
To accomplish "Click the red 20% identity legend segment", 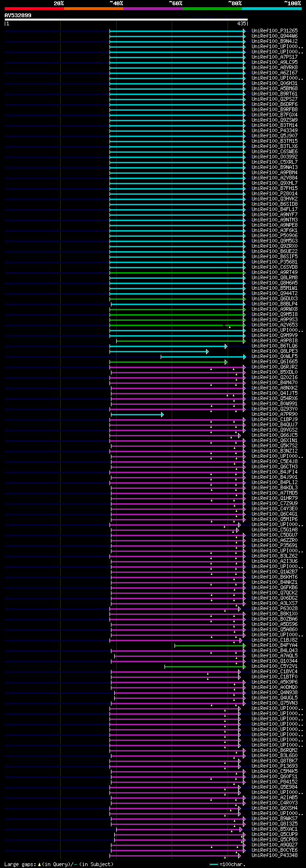I will click(x=34, y=9).
